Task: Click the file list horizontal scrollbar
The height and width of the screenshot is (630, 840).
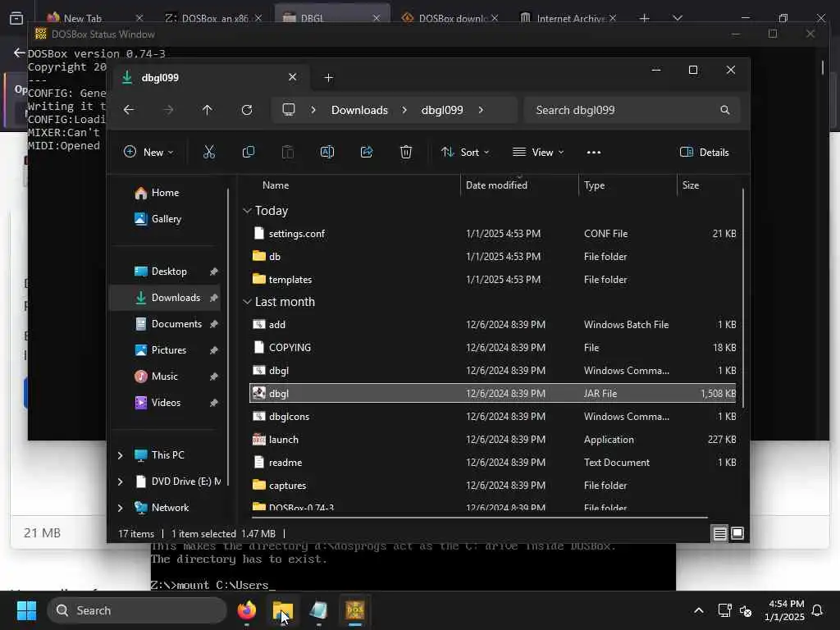Action: pos(480,517)
